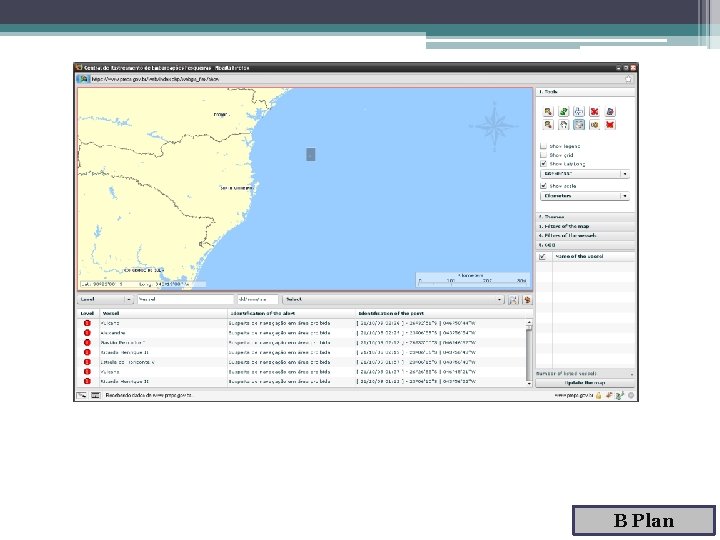The width and height of the screenshot is (720, 540).
Task: Click the highlighted selection tool with blue background
Action: point(579,125)
